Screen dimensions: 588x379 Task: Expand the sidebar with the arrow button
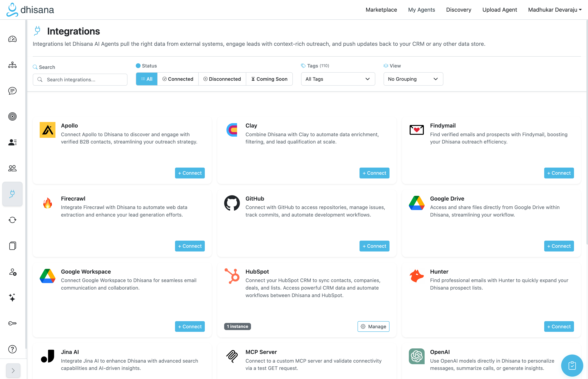point(13,370)
